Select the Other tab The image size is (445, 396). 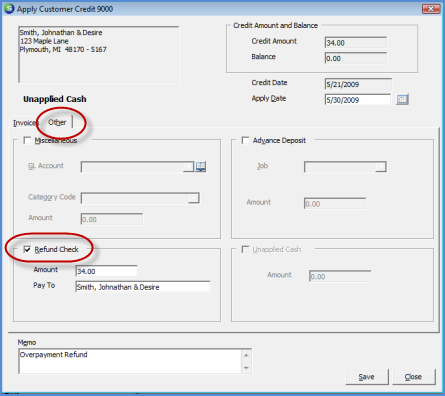coord(57,122)
